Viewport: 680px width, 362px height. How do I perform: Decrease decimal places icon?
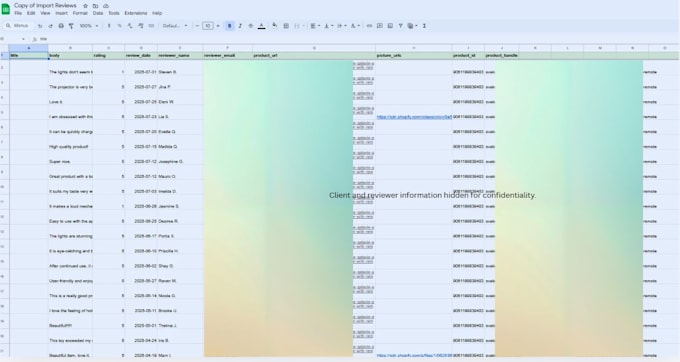[130, 26]
